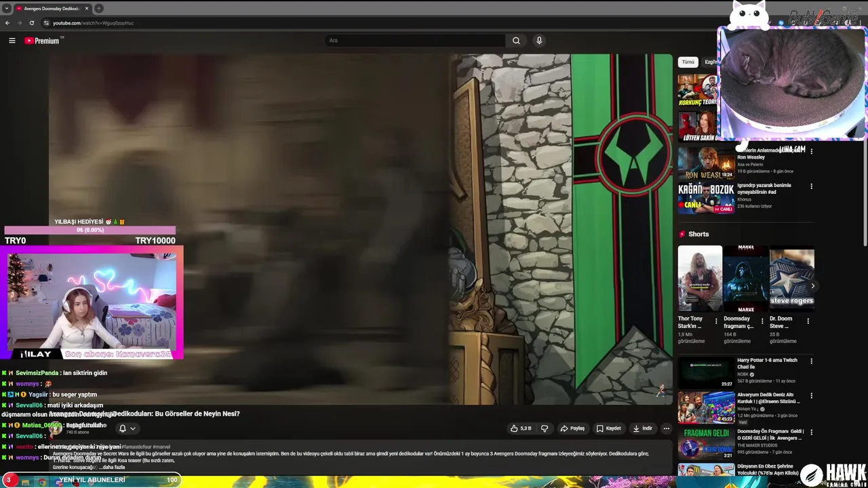Go forward in browser history

pyautogui.click(x=19, y=23)
